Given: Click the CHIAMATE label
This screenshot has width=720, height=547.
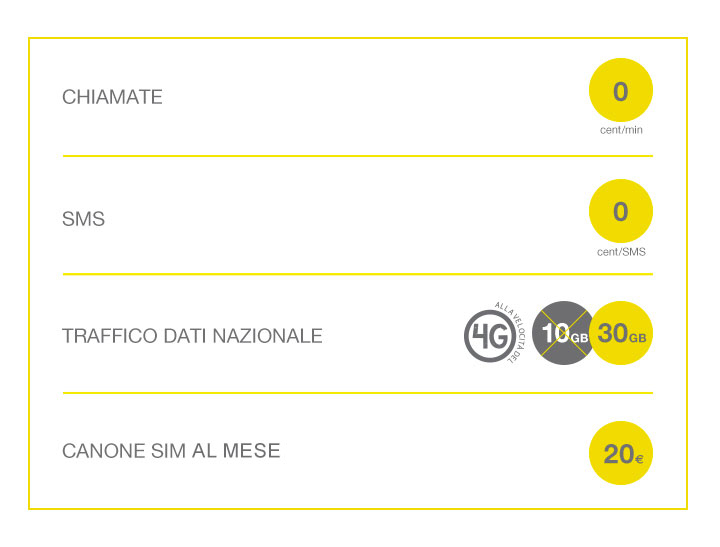Looking at the screenshot, I should 112,97.
